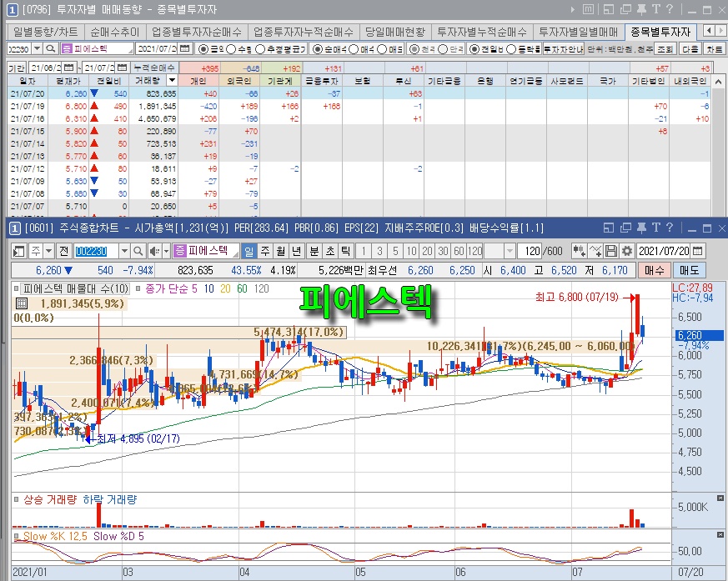This screenshot has width=728, height=581.
Task: Select the 매수 radio button
Action: (353, 48)
